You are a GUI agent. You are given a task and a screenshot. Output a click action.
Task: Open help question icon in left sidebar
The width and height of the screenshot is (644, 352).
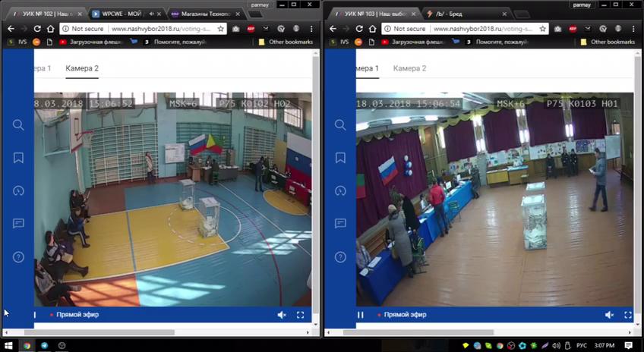click(x=18, y=257)
